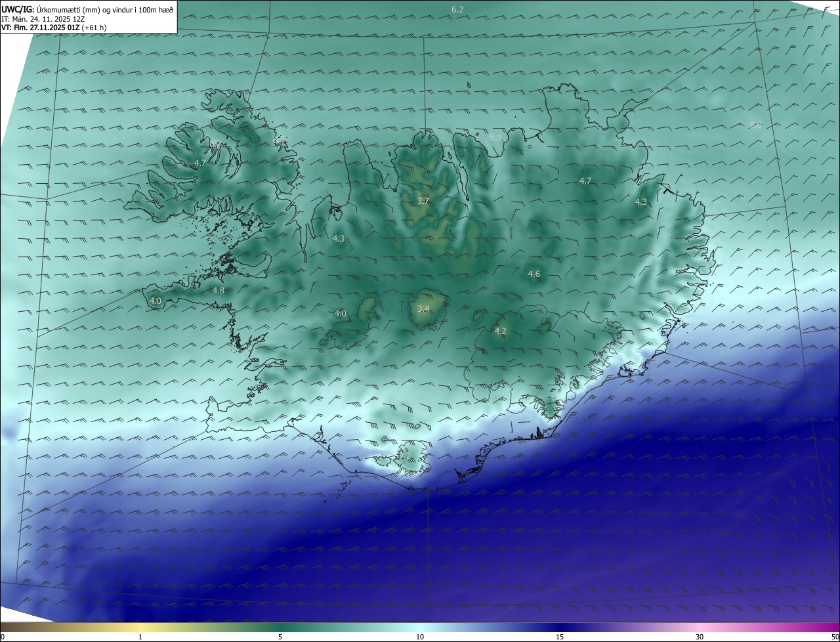This screenshot has width=840, height=642.
Task: Click the title text "Úrkomumætti (mm) og vindur í 100m hæð"
Action: (104, 10)
